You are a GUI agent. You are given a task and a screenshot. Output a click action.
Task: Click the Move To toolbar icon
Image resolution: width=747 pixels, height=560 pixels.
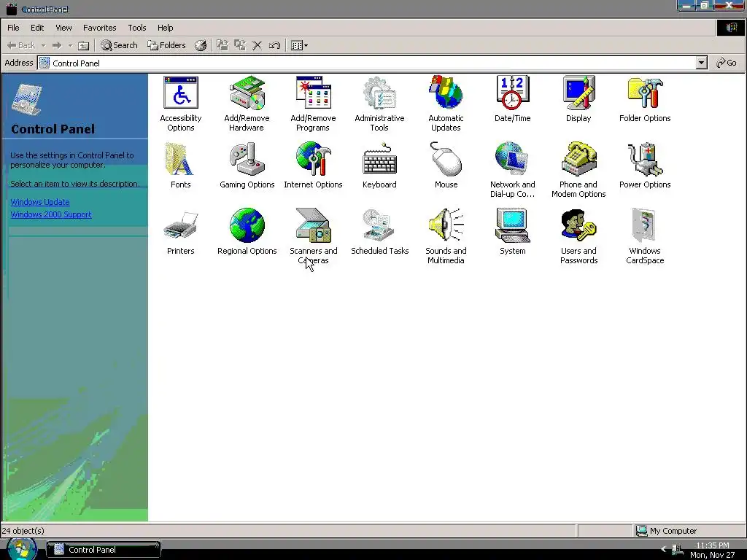tap(222, 45)
